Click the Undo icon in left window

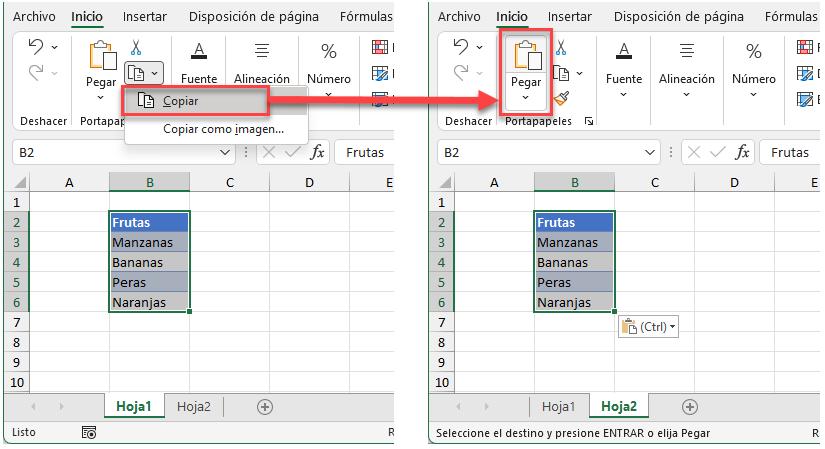pos(36,47)
